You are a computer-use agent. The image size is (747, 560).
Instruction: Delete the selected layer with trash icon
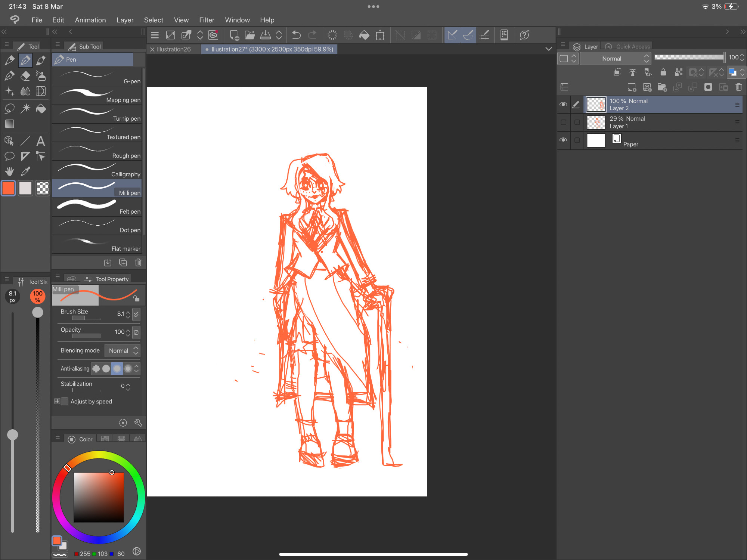point(738,87)
